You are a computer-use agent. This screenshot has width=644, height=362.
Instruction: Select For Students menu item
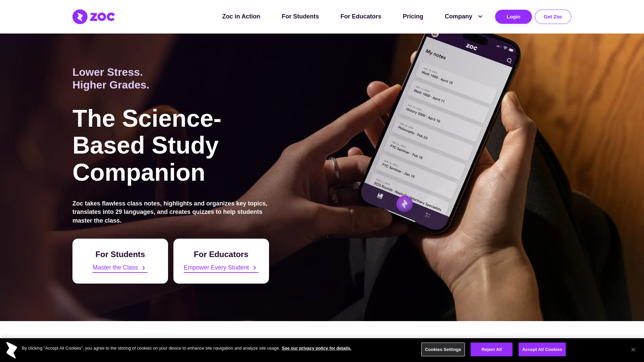[300, 16]
